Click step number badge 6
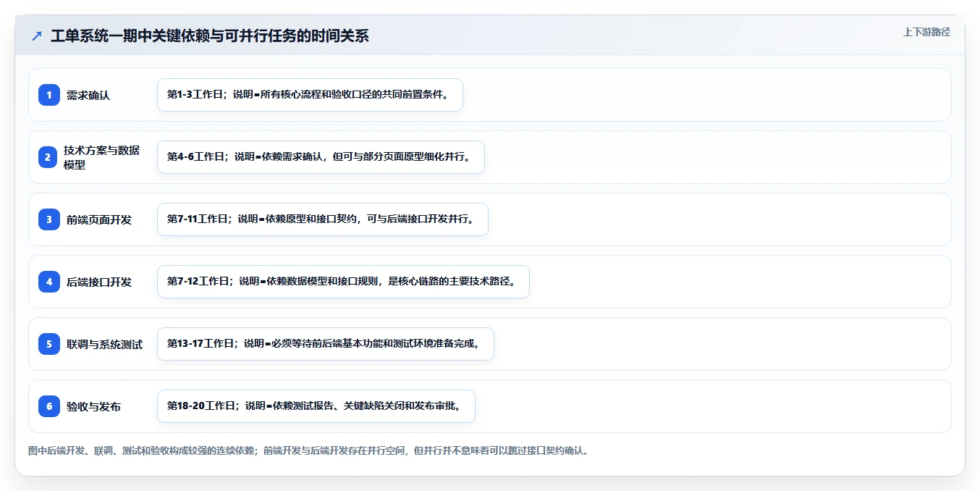This screenshot has height=491, width=980. pyautogui.click(x=49, y=406)
